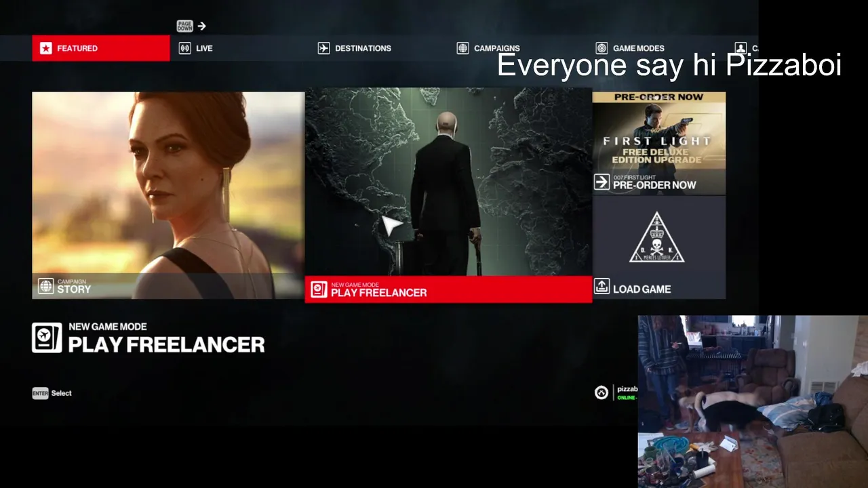Open the Campaign Story tile
868x488 pixels.
[168, 195]
